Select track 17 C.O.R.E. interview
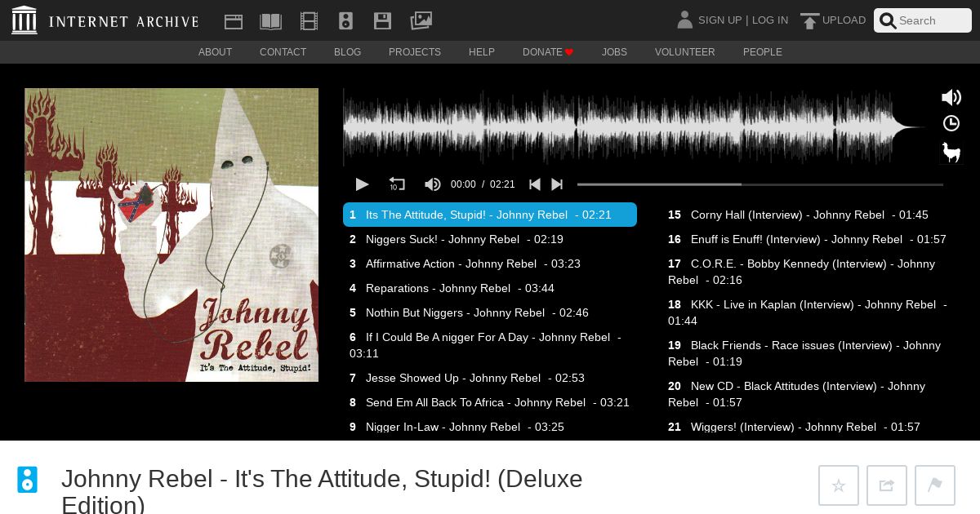Viewport: 980px width, 514px height. (x=808, y=272)
